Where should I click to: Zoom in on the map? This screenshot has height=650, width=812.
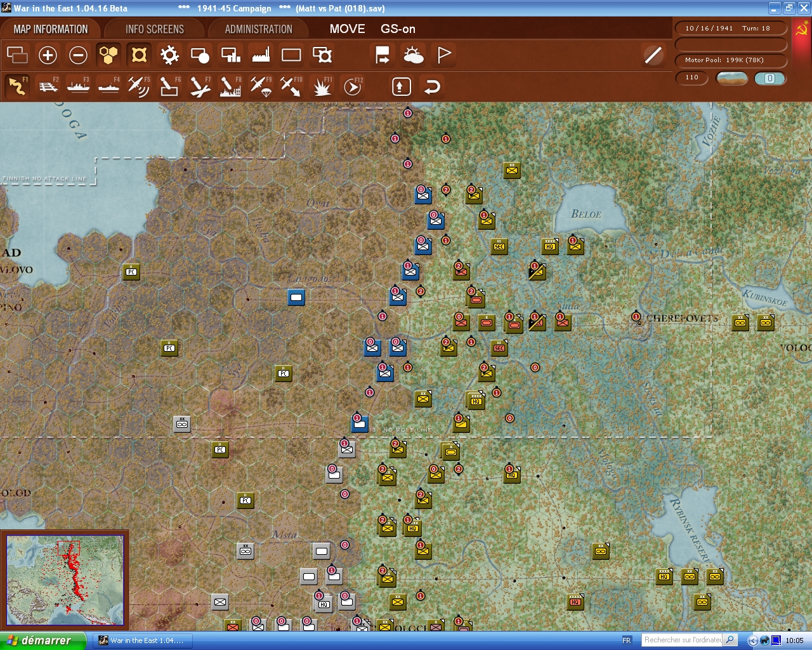48,55
